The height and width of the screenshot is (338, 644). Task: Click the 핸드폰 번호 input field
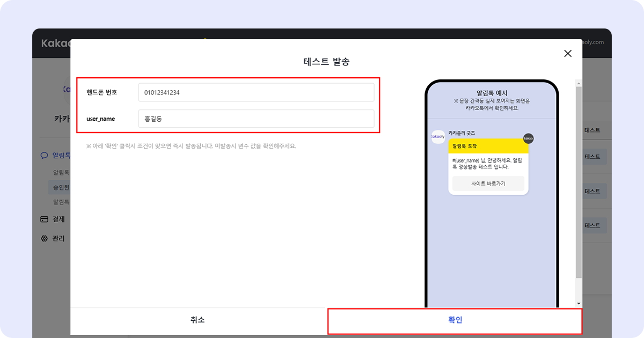click(x=256, y=92)
